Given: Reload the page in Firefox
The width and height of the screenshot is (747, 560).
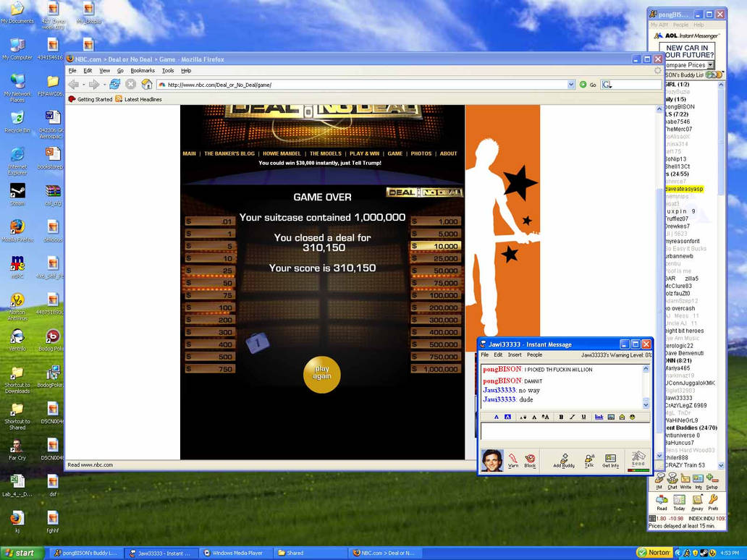Looking at the screenshot, I should pos(115,84).
